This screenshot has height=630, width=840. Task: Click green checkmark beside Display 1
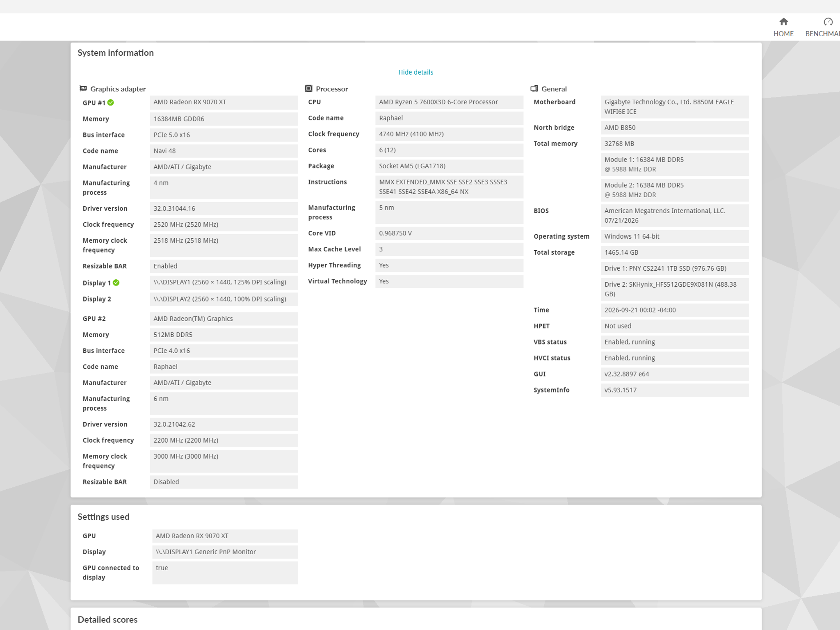point(116,283)
